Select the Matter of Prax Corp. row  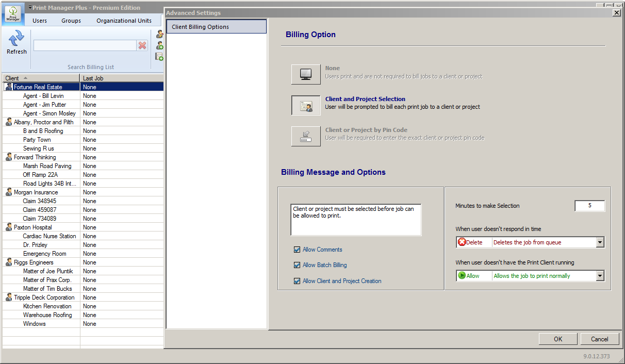pos(83,280)
